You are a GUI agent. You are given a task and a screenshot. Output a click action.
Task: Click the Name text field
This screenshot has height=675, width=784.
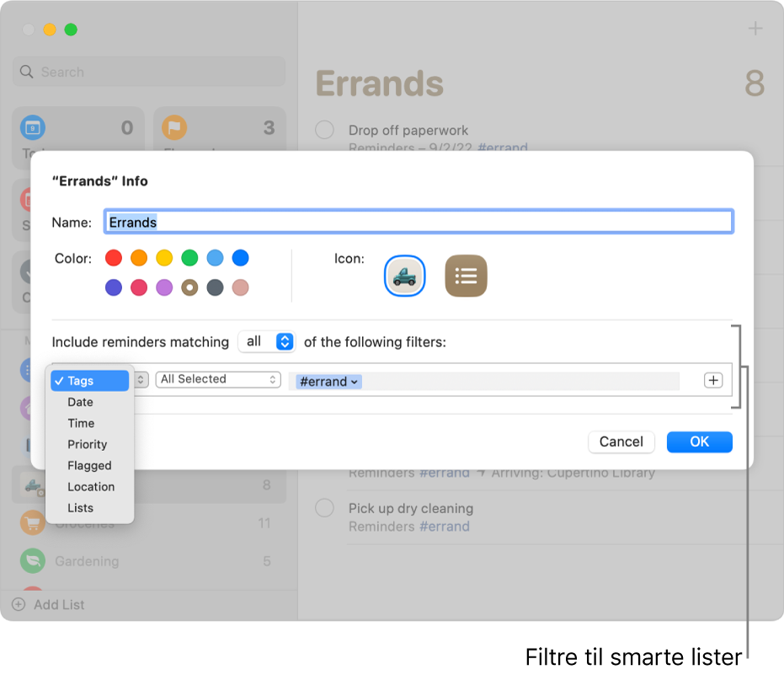(x=418, y=222)
